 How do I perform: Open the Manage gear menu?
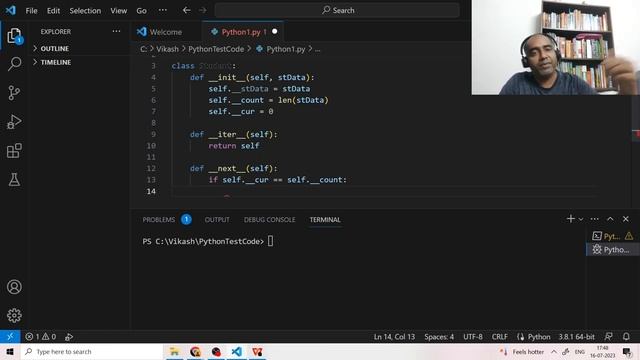14,315
